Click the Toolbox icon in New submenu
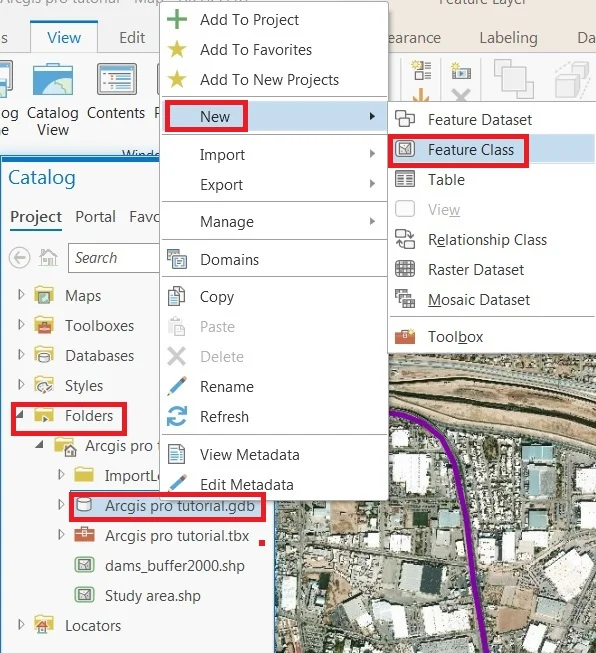 click(405, 336)
